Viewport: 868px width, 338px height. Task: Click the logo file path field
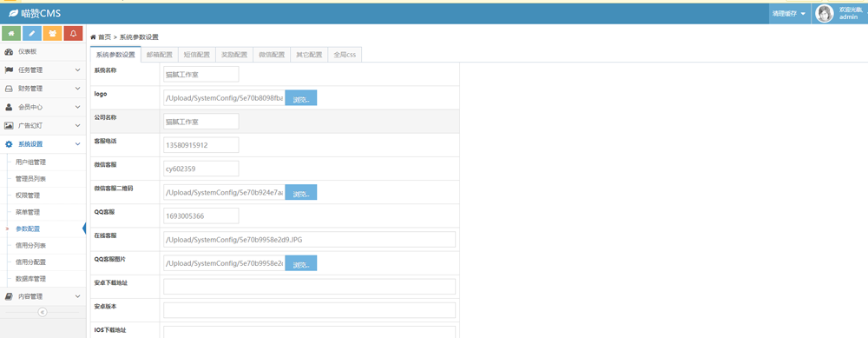coord(224,98)
